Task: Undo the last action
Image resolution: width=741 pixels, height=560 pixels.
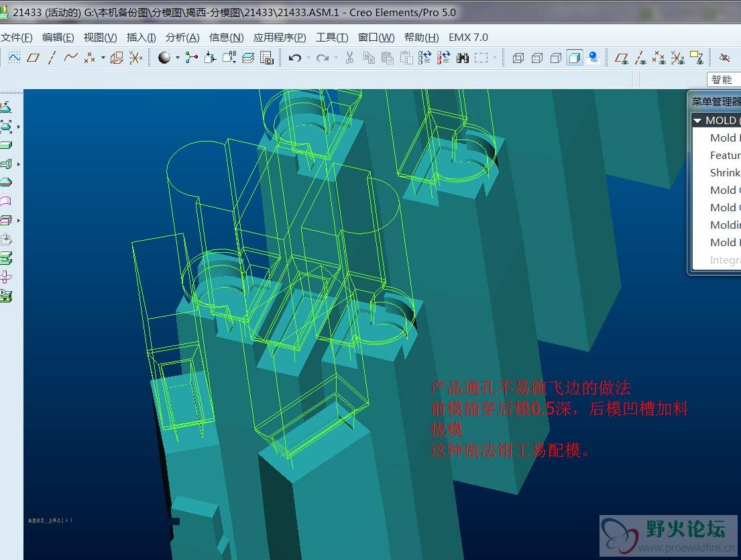Action: click(x=295, y=58)
